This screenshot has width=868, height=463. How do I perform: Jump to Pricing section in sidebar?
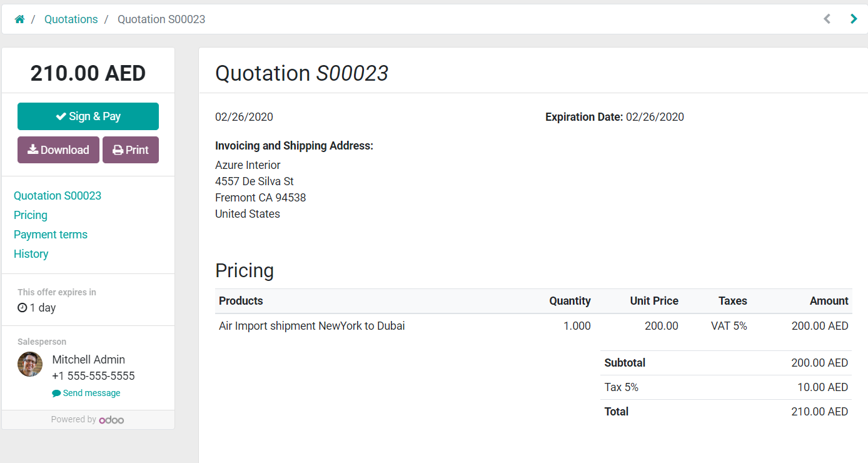[31, 215]
